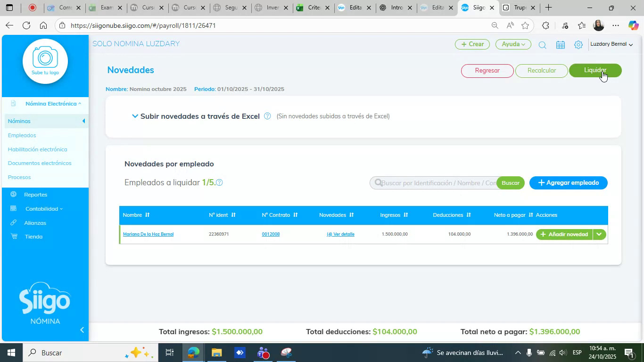Select Empleados in sidebar

point(22,135)
